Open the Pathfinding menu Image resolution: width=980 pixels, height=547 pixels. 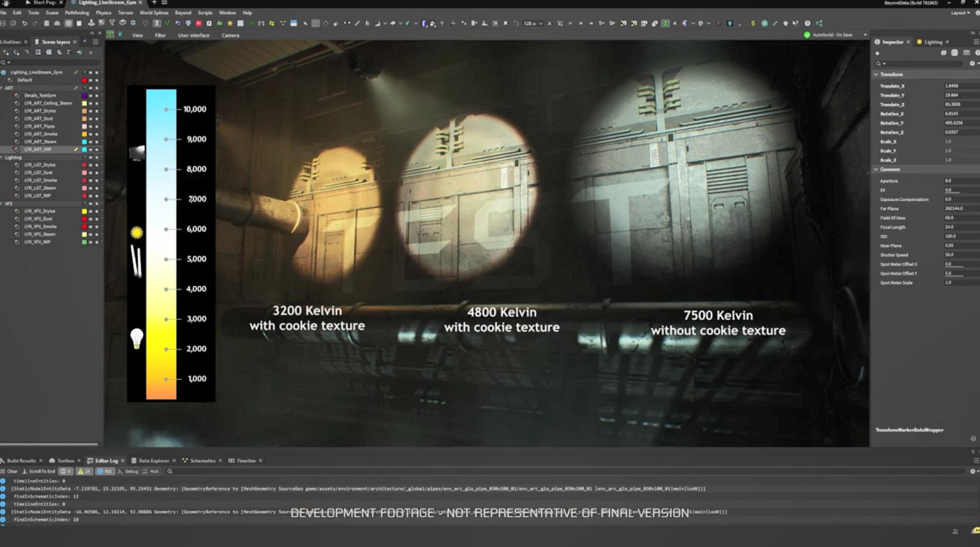pos(77,12)
